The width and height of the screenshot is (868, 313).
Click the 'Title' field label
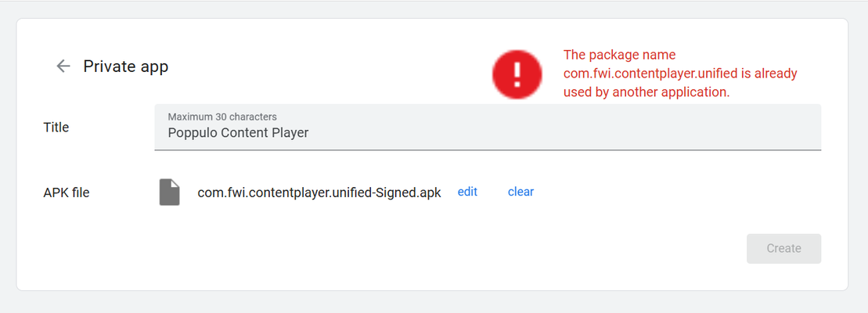point(56,128)
